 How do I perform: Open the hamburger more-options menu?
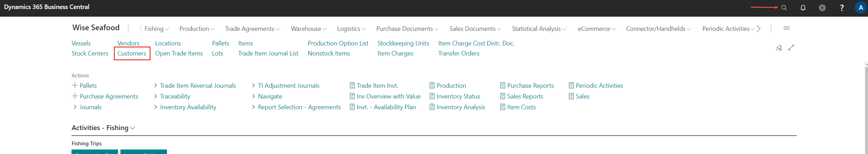pyautogui.click(x=786, y=28)
